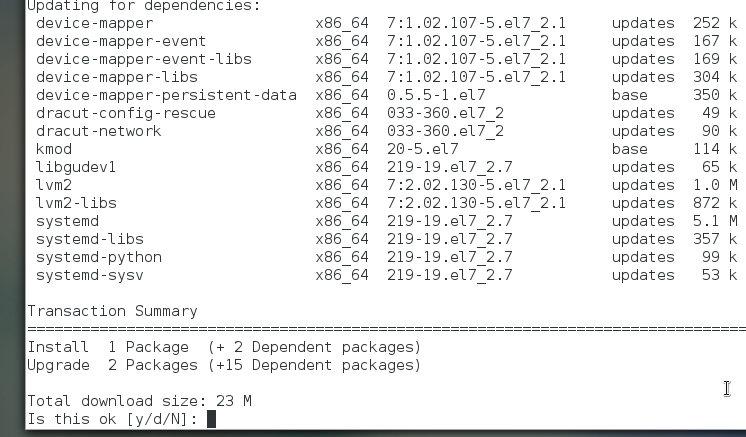Click the device-mapper-event package row
Screen dimensions: 746x437
386,41
